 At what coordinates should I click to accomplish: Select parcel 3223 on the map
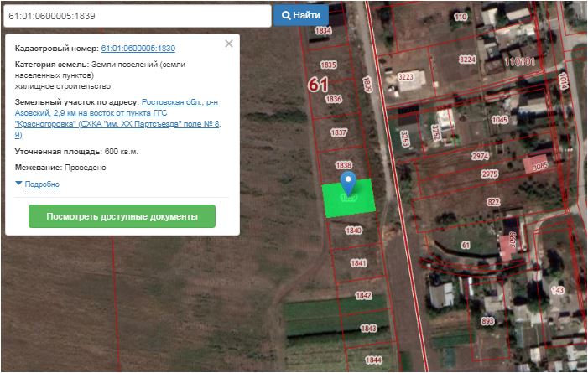[x=406, y=77]
